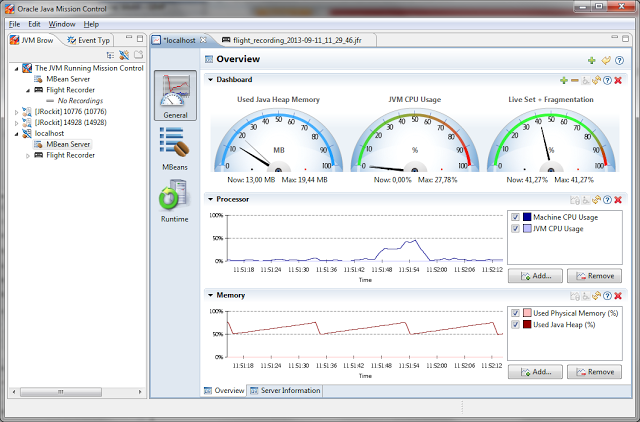
Task: Select MBean Server under localhost
Action: pyautogui.click(x=67, y=144)
